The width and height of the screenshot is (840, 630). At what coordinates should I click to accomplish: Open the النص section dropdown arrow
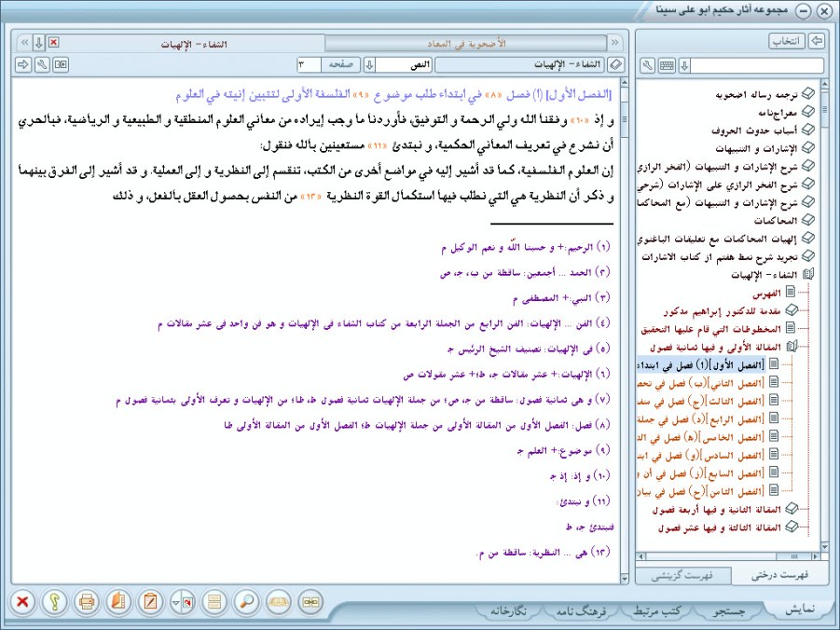pos(369,64)
